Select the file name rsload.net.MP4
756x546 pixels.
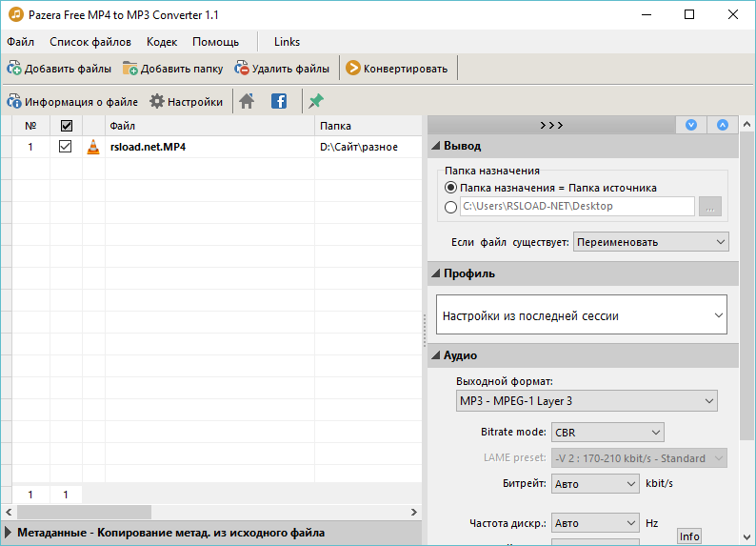coord(148,147)
